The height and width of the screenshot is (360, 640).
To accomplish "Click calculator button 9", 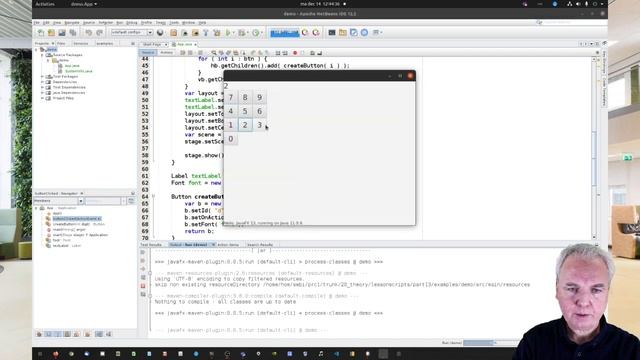I will 259,98.
